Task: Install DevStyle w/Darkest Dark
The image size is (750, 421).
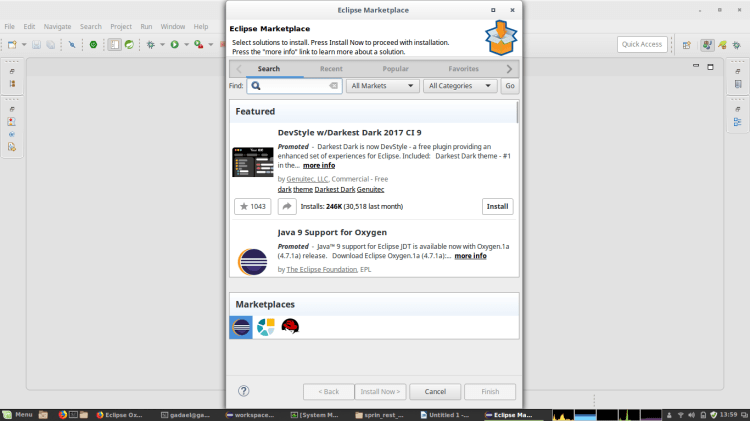Action: coord(497,207)
